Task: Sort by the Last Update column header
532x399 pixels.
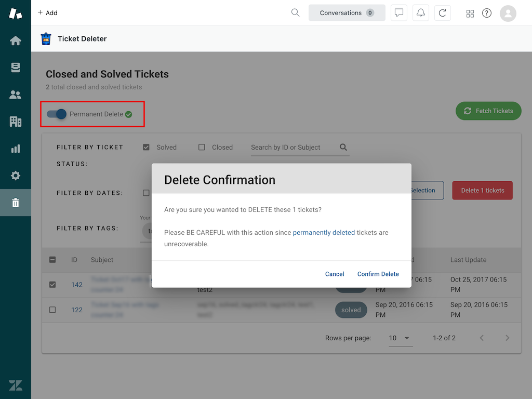Action: 468,260
